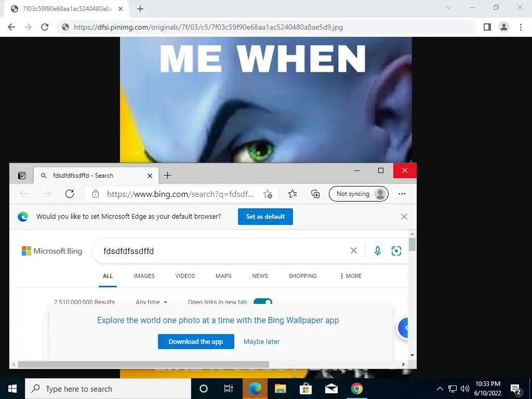This screenshot has height=399, width=532.
Task: Click Chrome back arrow button
Action: point(11,27)
